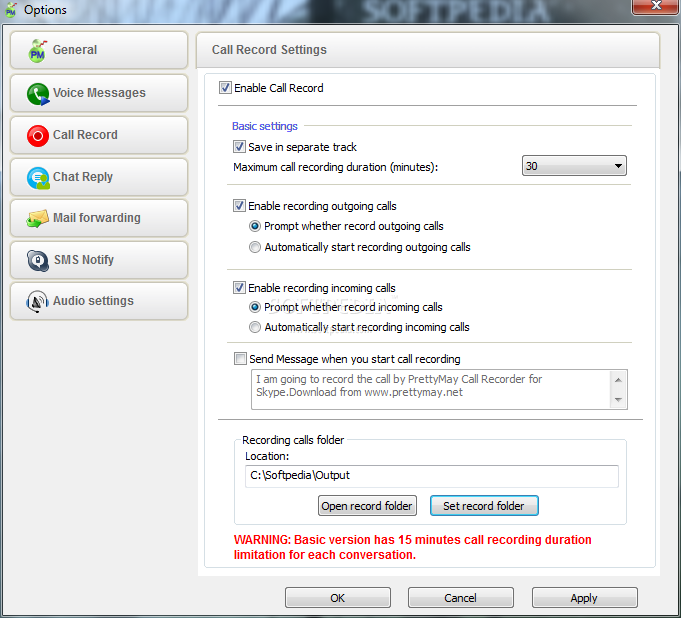Select Prompt whether record incoming calls
This screenshot has height=618, width=681.
pyautogui.click(x=255, y=307)
